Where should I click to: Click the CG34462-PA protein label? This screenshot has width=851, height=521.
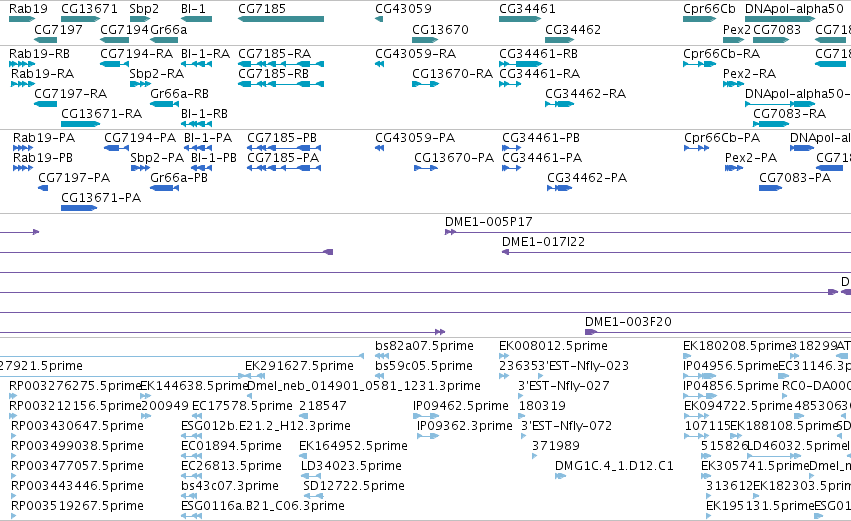[x=587, y=178]
